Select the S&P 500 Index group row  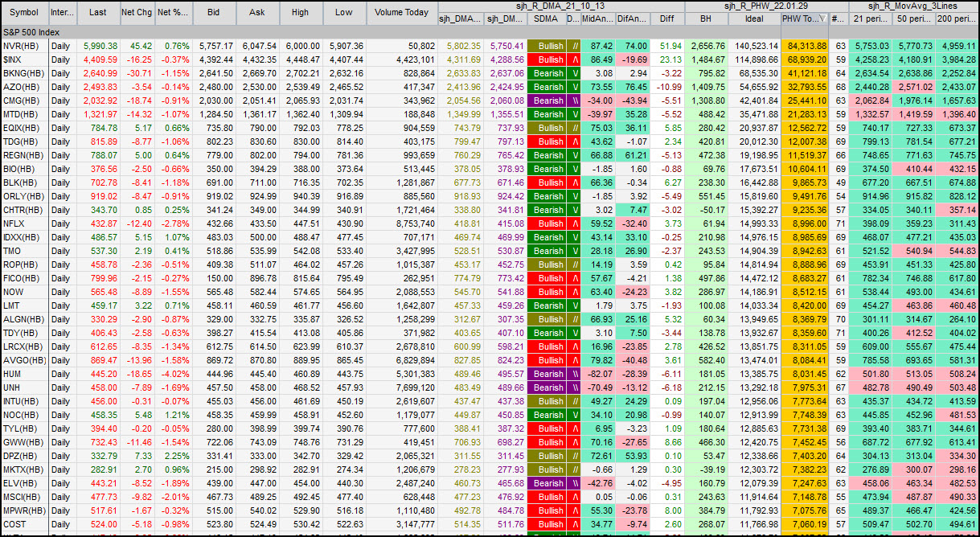(x=490, y=31)
